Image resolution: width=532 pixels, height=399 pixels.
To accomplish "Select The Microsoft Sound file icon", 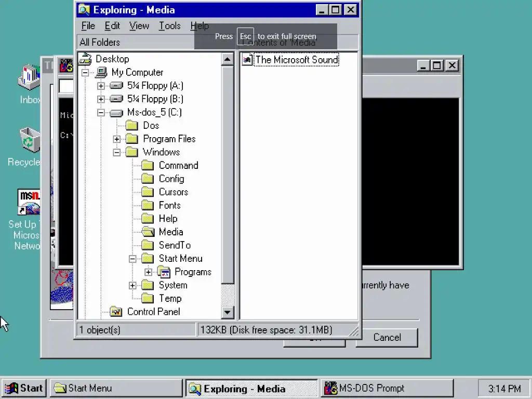I will (x=247, y=60).
